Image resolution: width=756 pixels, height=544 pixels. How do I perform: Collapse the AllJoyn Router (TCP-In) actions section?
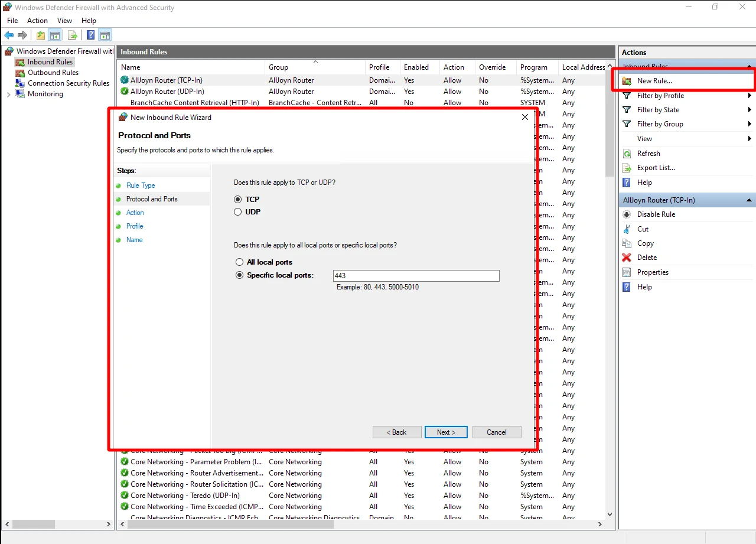click(x=750, y=200)
